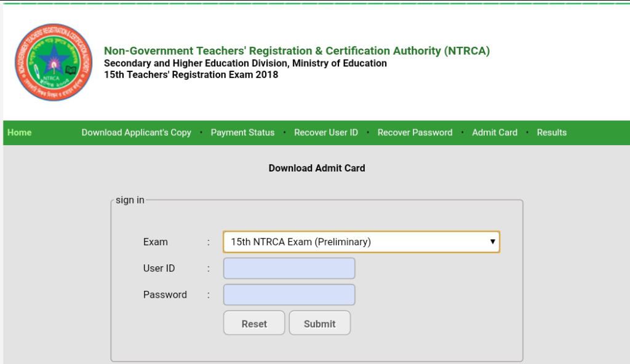The height and width of the screenshot is (364, 630).
Task: Choose Recover Password from the navbar
Action: (415, 132)
